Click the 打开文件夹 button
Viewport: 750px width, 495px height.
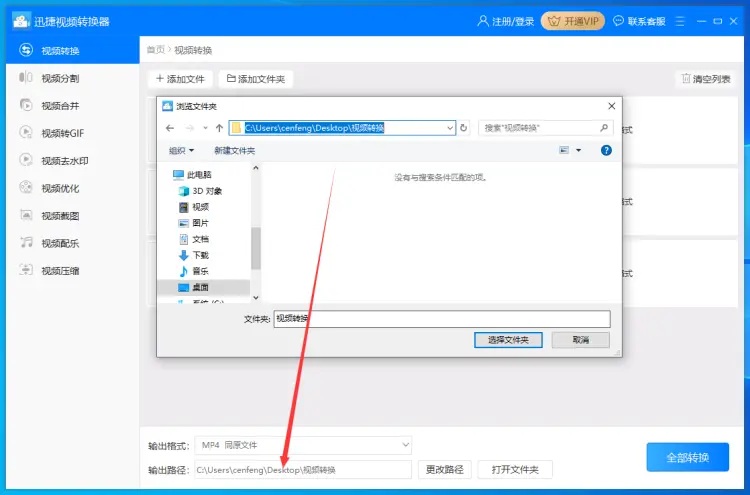tap(515, 470)
